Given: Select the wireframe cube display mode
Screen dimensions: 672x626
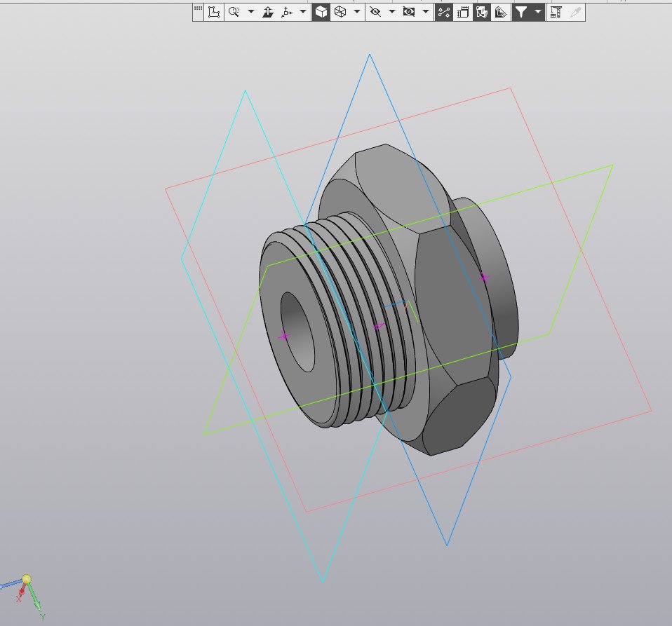Looking at the screenshot, I should point(340,12).
